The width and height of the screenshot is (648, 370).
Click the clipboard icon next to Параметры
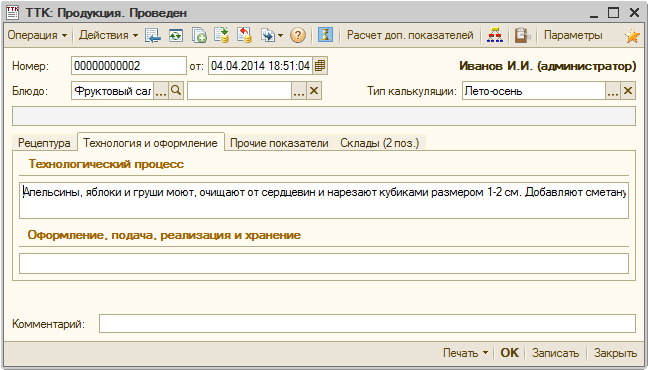coord(522,35)
